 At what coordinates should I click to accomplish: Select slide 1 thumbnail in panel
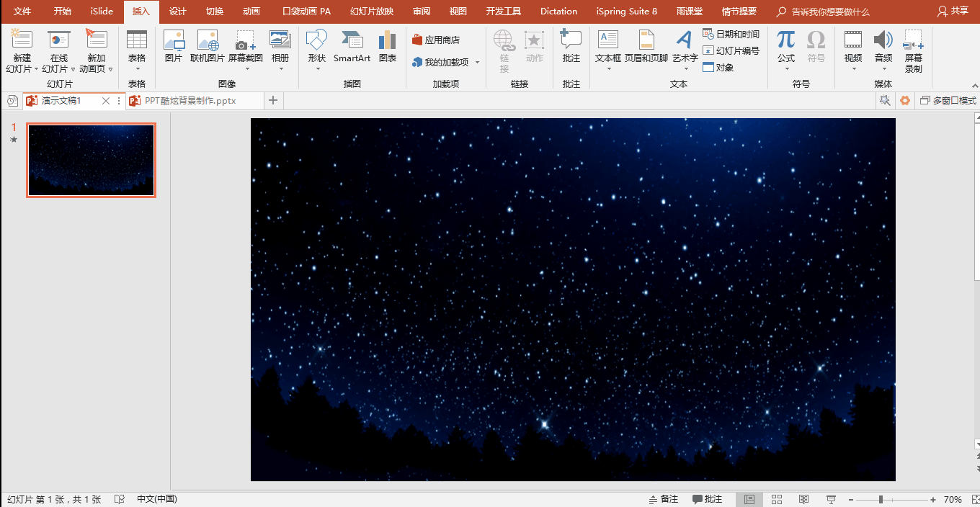(x=91, y=160)
